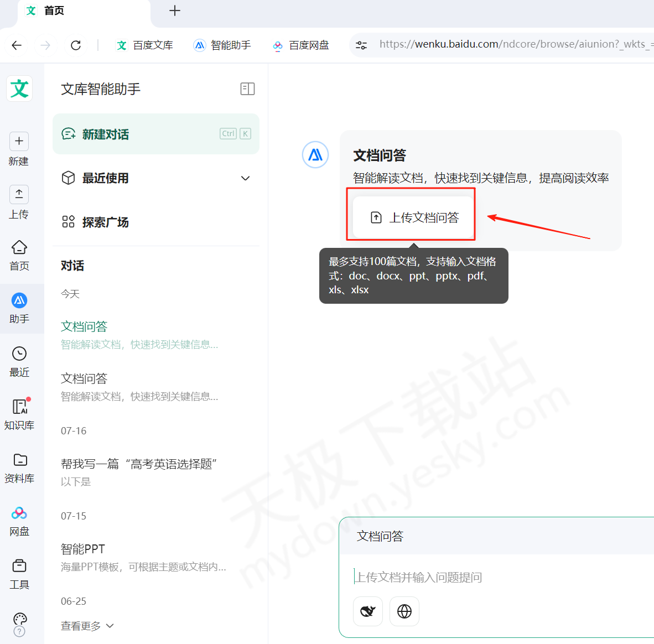654x644 pixels.
Task: Open the 智能PPT conversation
Action: (x=143, y=557)
